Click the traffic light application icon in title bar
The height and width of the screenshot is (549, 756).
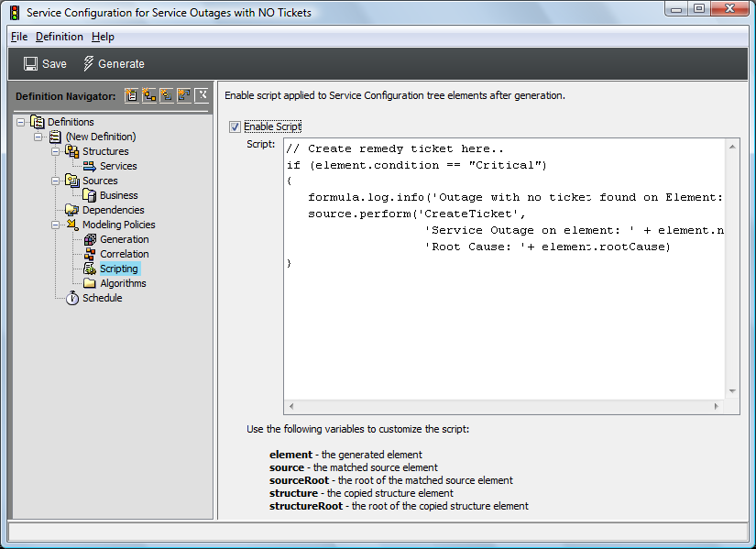(x=15, y=13)
